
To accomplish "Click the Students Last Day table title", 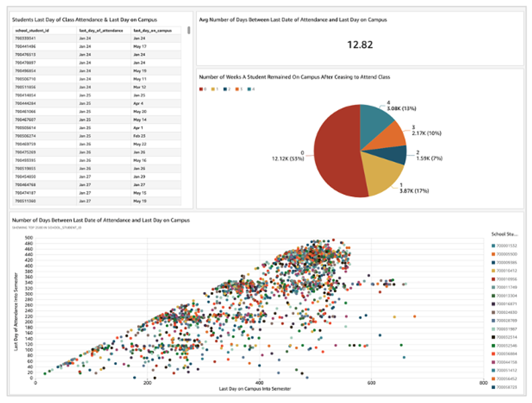I will pos(85,19).
